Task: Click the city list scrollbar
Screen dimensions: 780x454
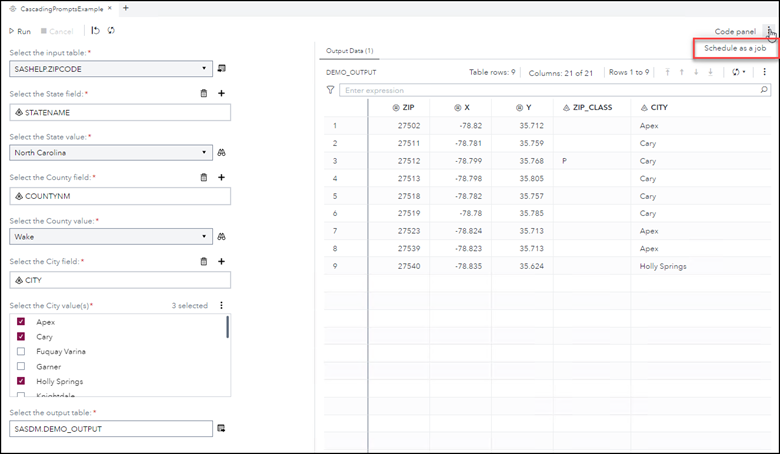Action: (x=227, y=327)
